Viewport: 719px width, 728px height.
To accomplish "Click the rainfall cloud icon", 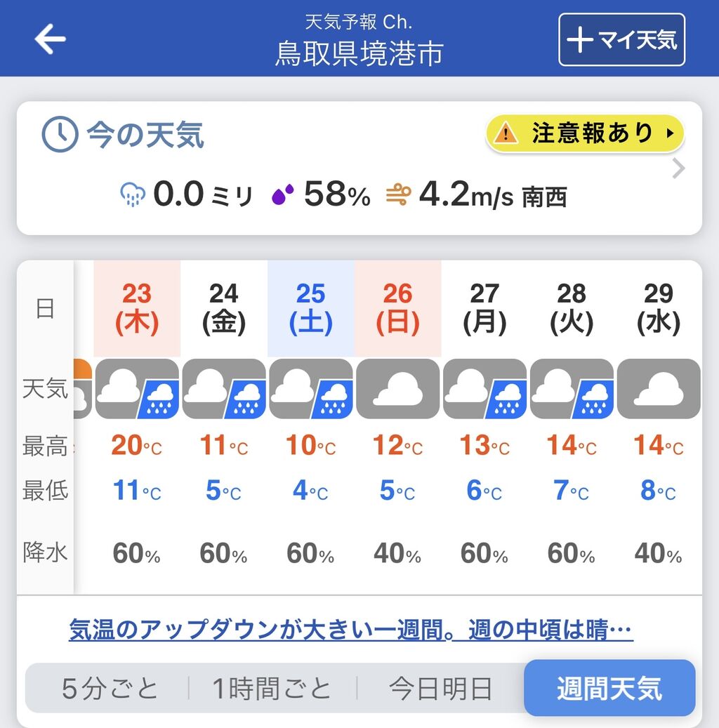I will (133, 194).
